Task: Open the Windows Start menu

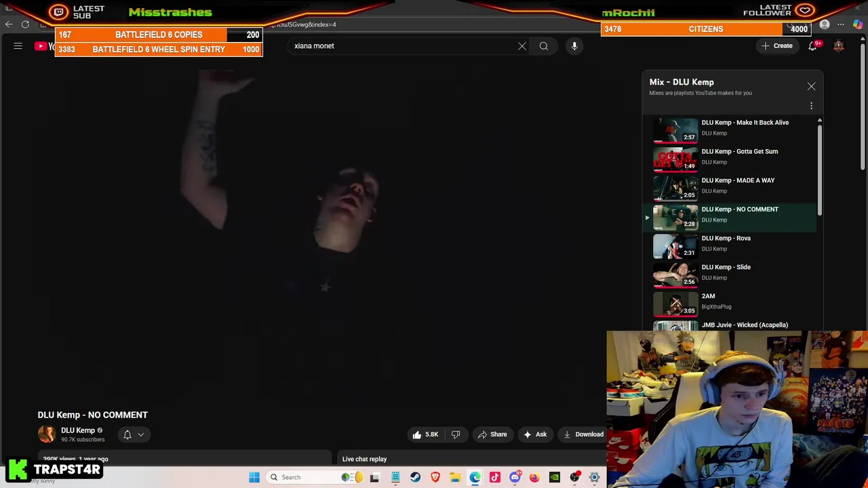Action: [254, 477]
